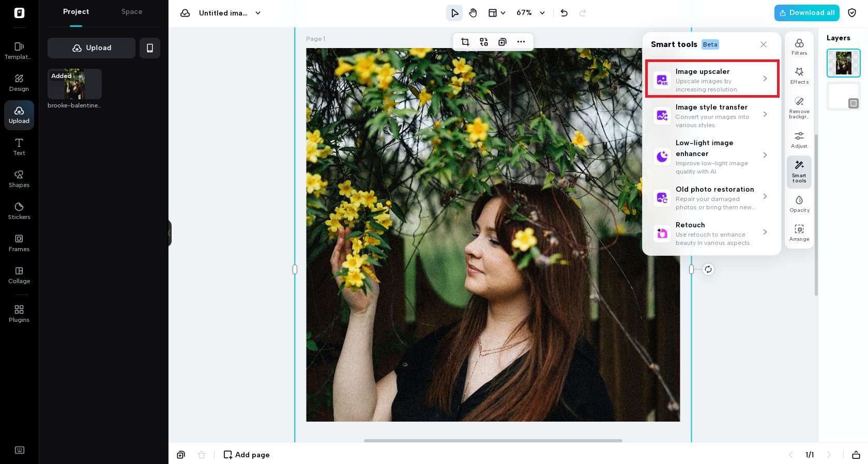Click the Page 1 label
The height and width of the screenshot is (464, 868).
315,39
